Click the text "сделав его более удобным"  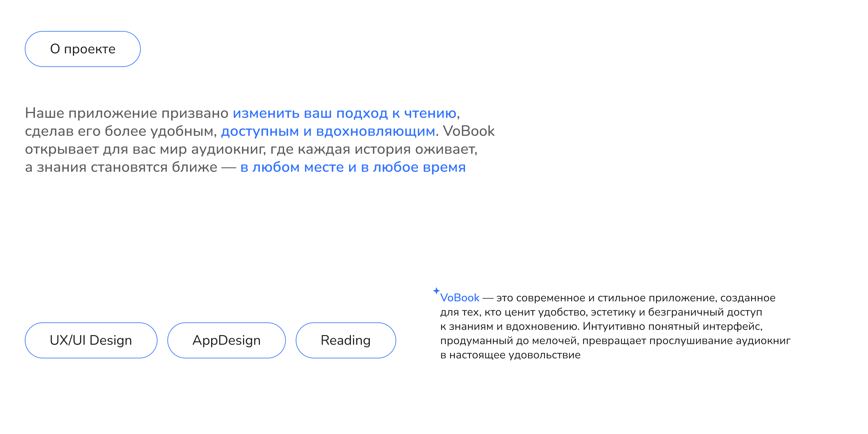[x=120, y=131]
